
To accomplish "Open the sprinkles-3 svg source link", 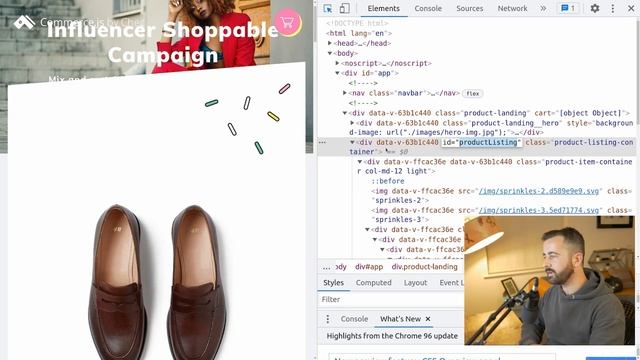I will pos(539,210).
